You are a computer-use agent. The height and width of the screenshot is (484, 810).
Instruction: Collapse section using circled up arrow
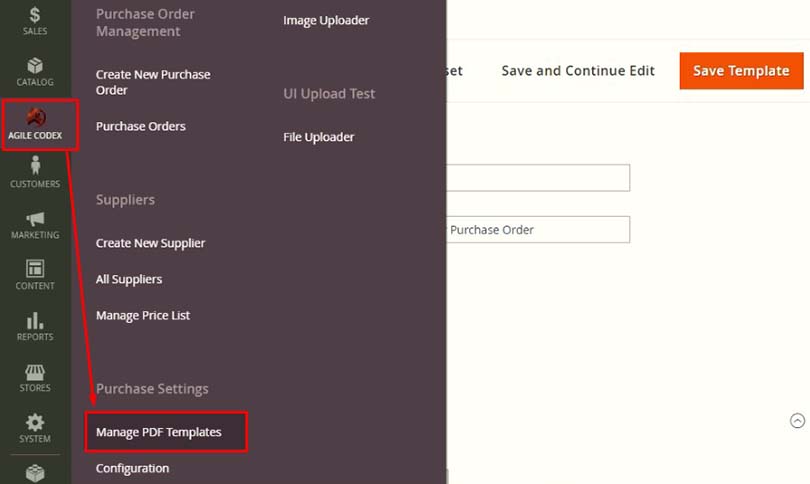tap(797, 420)
